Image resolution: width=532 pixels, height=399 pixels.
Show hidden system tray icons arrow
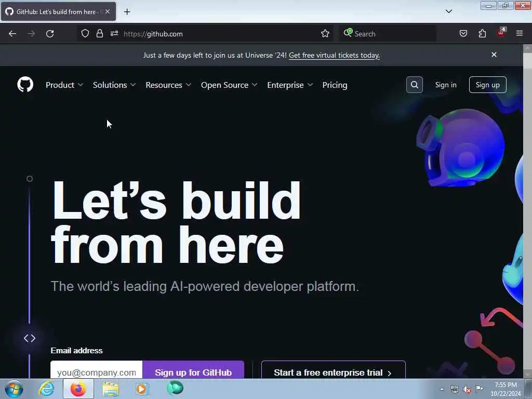[x=442, y=390]
